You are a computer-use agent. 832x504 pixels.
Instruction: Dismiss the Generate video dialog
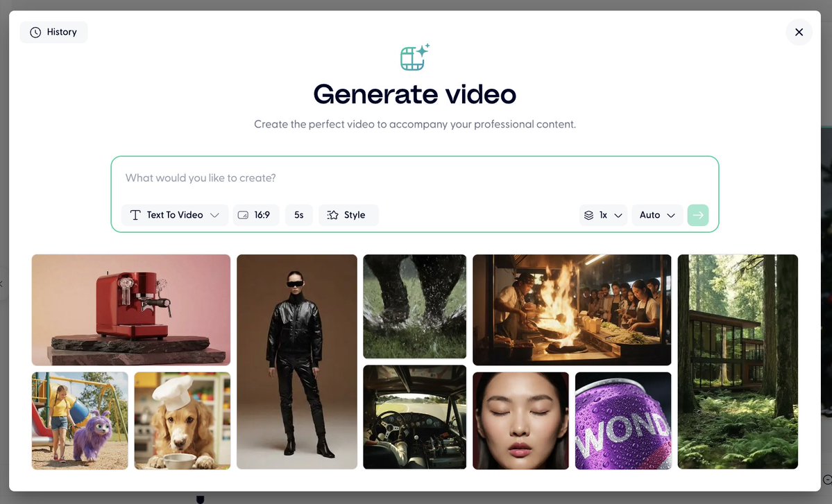click(x=798, y=32)
